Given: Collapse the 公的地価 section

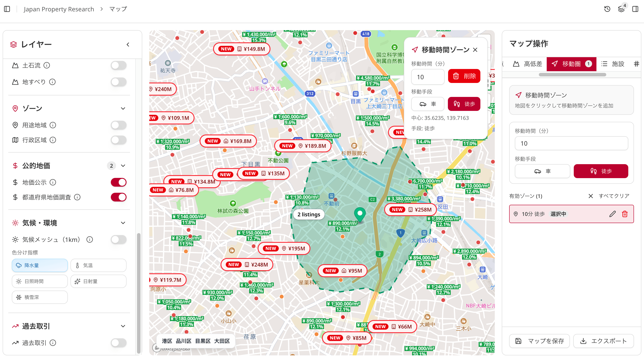Looking at the screenshot, I should pyautogui.click(x=123, y=166).
